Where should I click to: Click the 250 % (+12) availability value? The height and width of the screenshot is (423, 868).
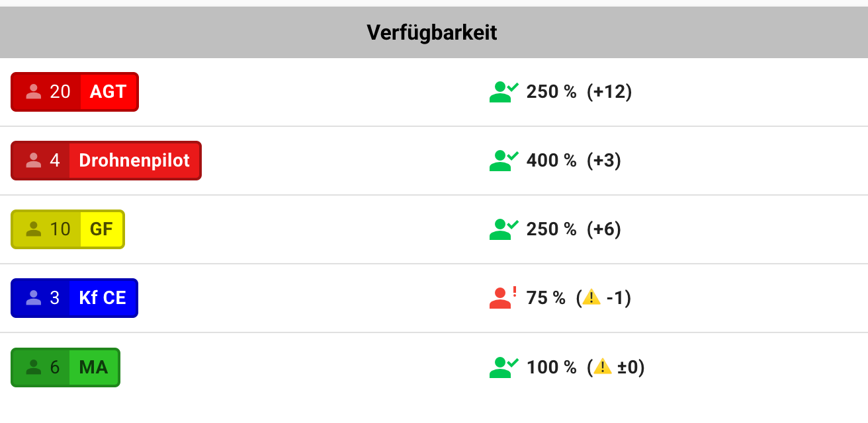point(579,92)
